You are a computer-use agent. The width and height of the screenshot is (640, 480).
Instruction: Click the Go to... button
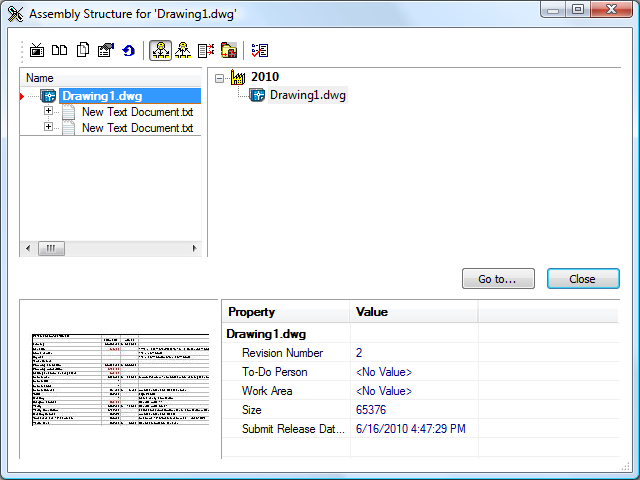coord(498,279)
